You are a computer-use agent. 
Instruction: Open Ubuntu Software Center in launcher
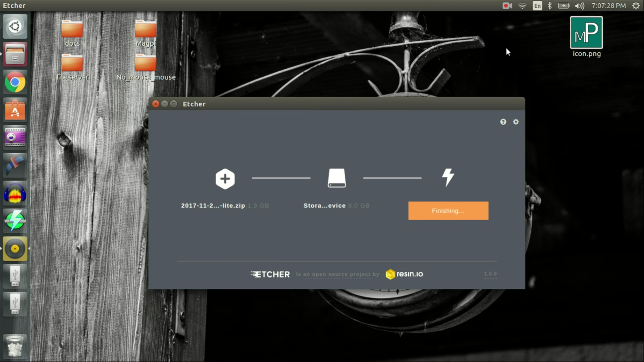[x=15, y=110]
